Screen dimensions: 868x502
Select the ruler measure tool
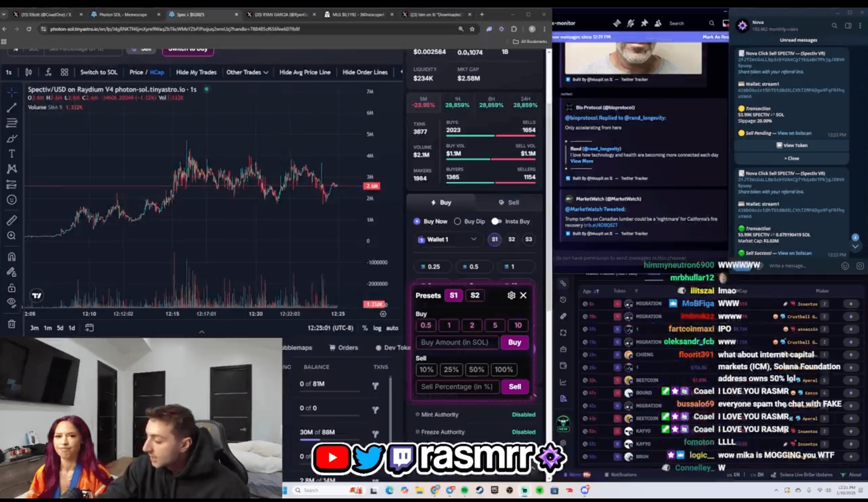(x=11, y=220)
